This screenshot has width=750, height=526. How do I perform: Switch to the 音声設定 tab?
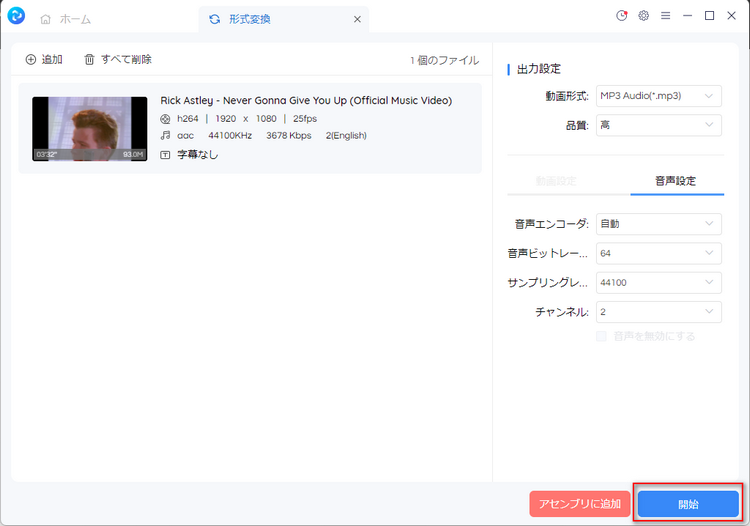click(x=675, y=181)
